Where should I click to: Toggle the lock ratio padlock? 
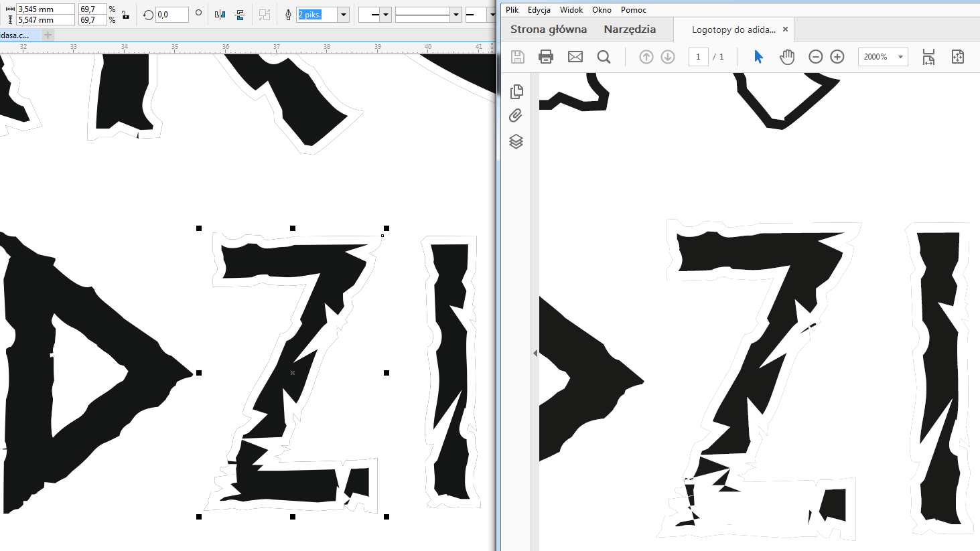click(125, 15)
